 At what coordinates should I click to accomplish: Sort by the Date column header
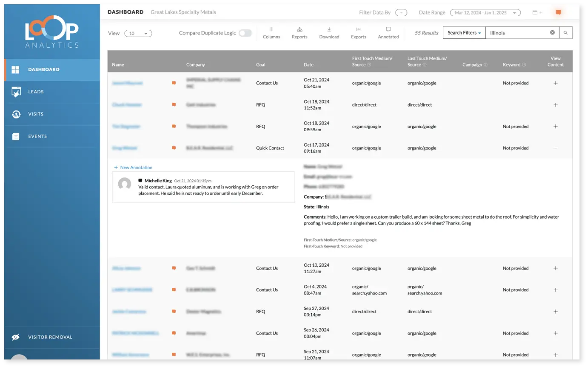308,65
